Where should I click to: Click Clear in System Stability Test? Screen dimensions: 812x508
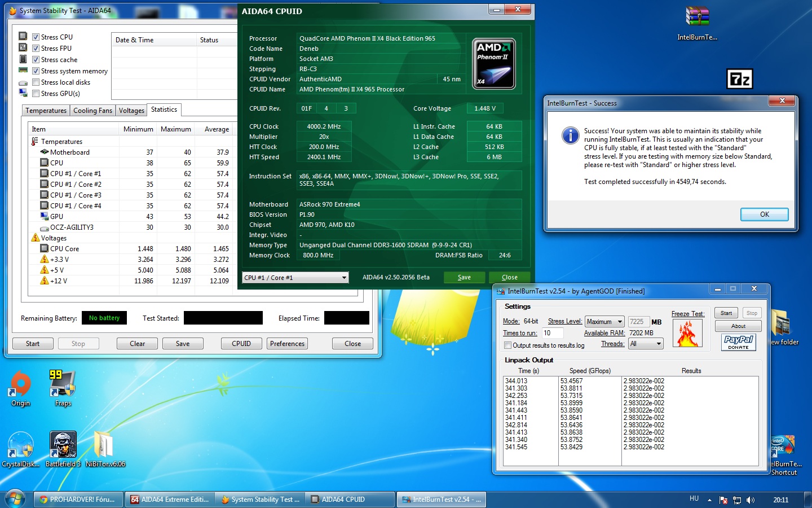coord(137,343)
